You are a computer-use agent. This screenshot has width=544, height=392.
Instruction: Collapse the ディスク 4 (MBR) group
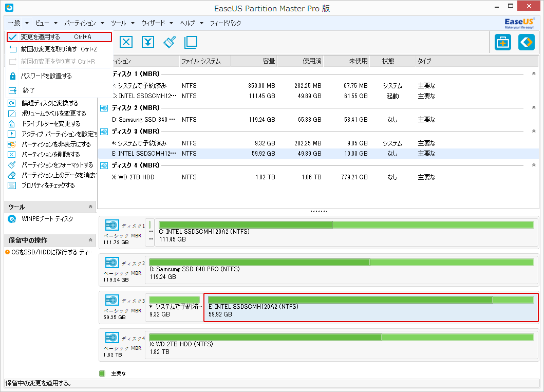pyautogui.click(x=534, y=165)
